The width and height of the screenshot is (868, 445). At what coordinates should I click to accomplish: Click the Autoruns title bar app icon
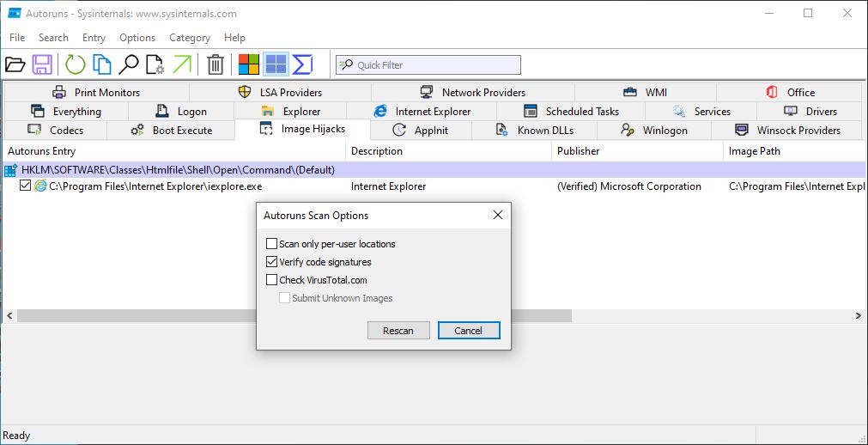(x=15, y=13)
